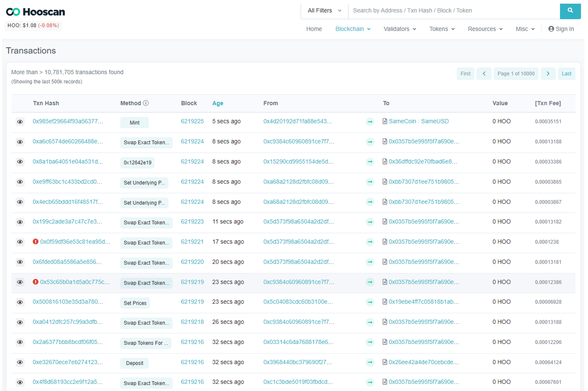
Task: Go to previous page with left chevron
Action: coord(484,74)
